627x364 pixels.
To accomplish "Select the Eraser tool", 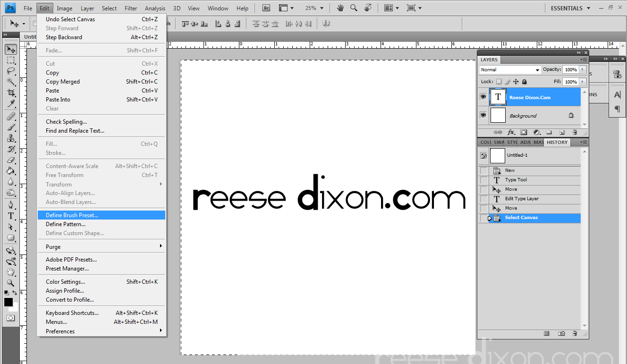I will (x=10, y=160).
